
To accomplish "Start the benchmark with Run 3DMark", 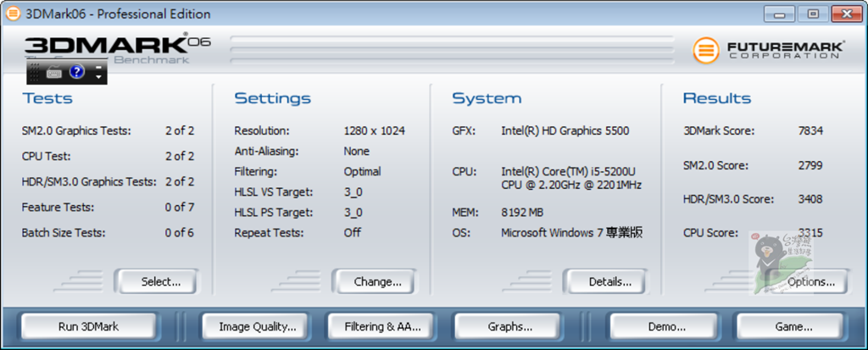I will point(88,327).
